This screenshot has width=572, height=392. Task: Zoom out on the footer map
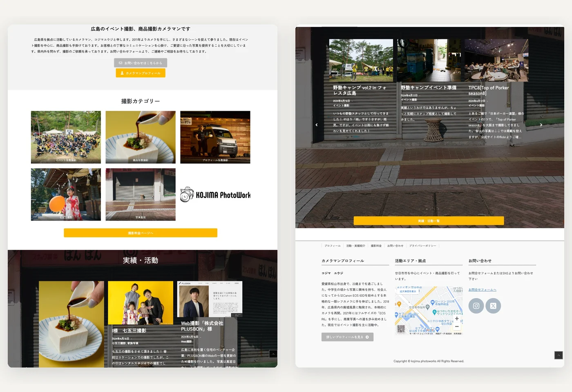457,326
